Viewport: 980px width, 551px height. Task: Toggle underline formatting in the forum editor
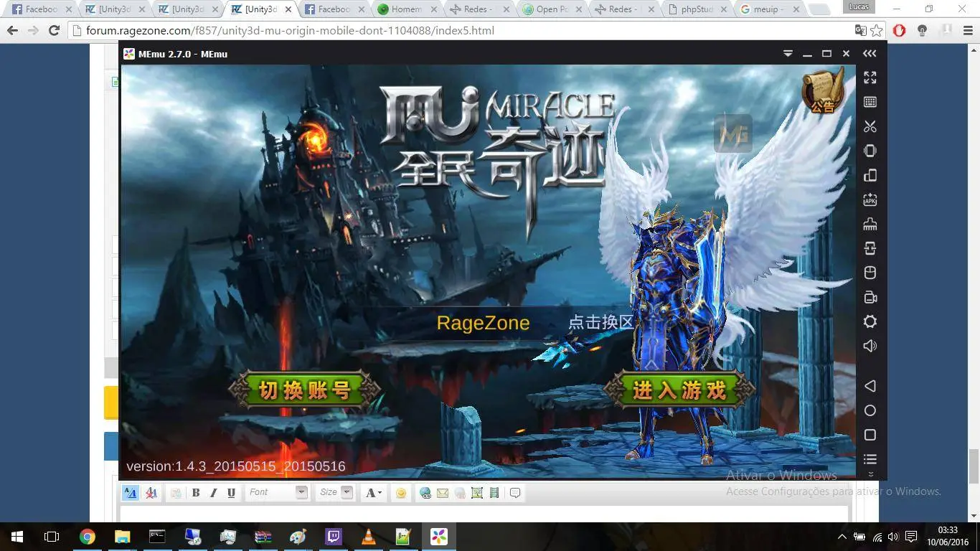231,493
